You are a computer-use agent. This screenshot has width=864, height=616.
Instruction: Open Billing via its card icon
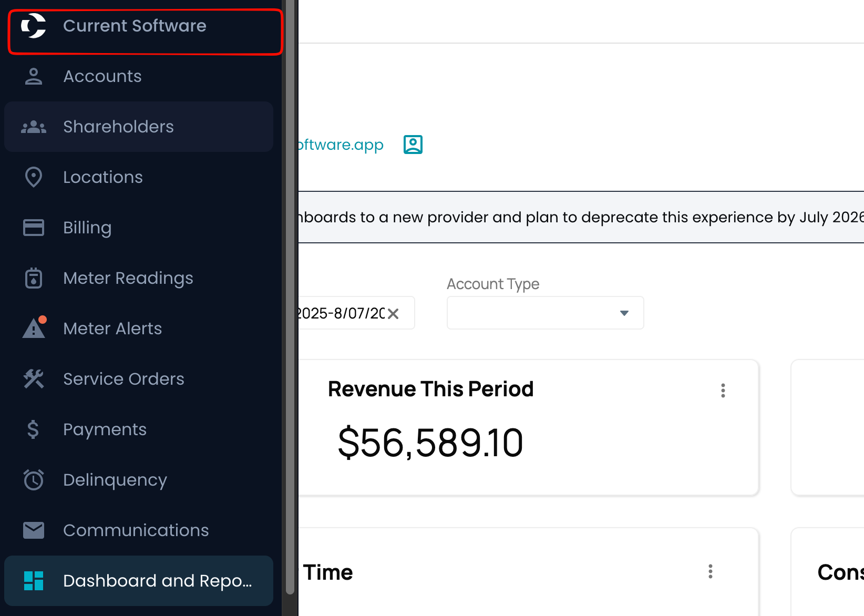tap(34, 228)
